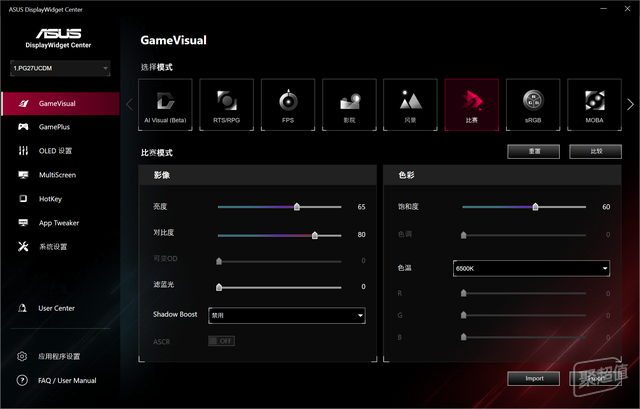Open the FAQ / User Manual link

67,380
